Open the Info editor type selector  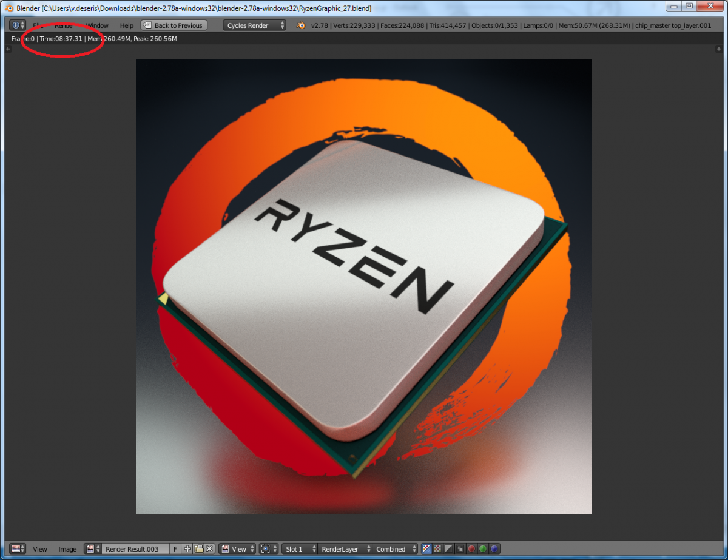tap(18, 25)
